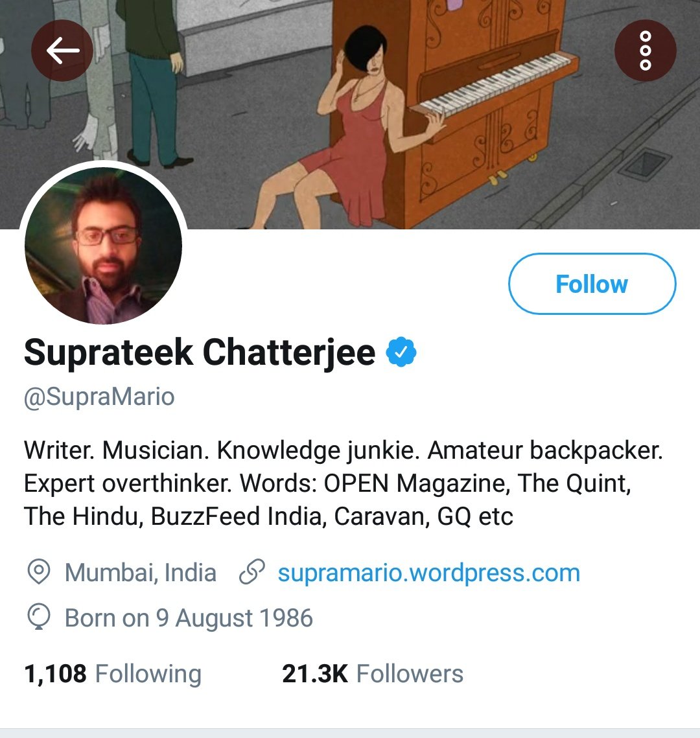Tap the back arrow icon
The height and width of the screenshot is (738, 700).
[x=62, y=51]
